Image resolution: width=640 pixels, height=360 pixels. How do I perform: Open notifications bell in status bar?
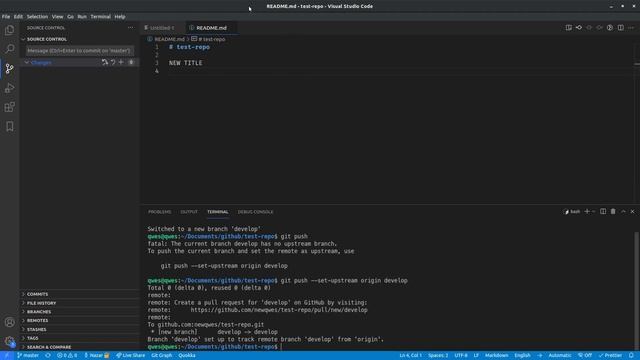tap(631, 356)
